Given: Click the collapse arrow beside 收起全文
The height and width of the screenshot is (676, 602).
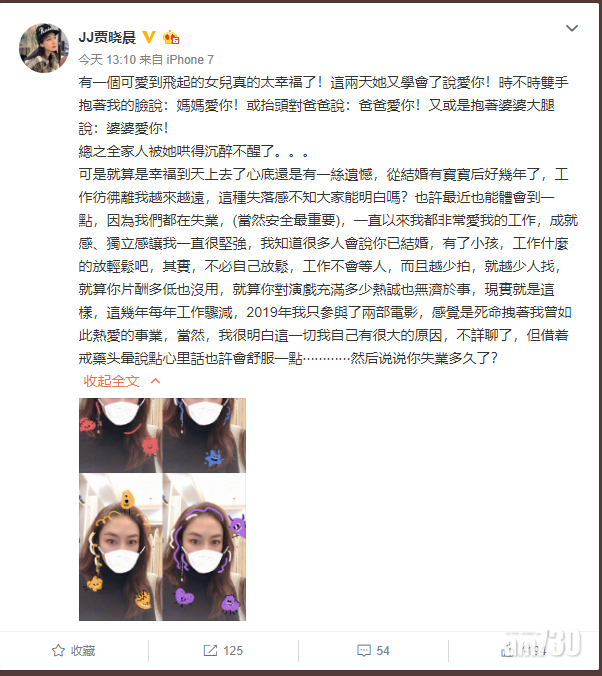Looking at the screenshot, I should [x=156, y=381].
